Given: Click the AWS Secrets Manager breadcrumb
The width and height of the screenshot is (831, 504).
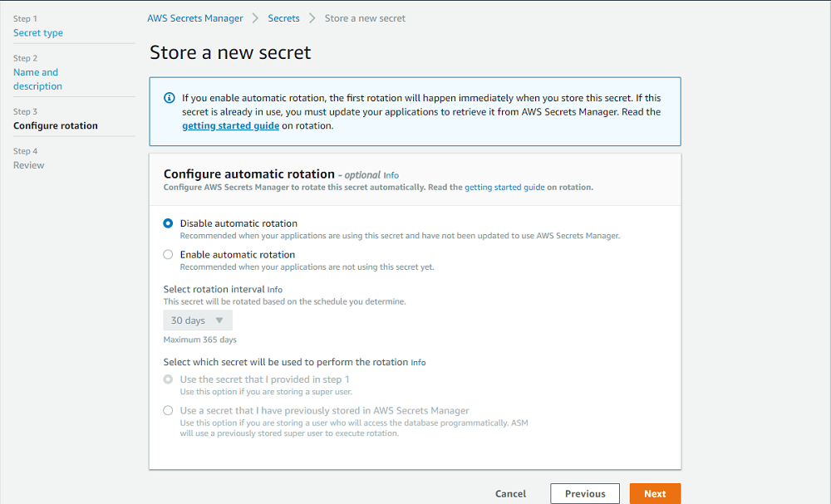Looking at the screenshot, I should pyautogui.click(x=195, y=17).
